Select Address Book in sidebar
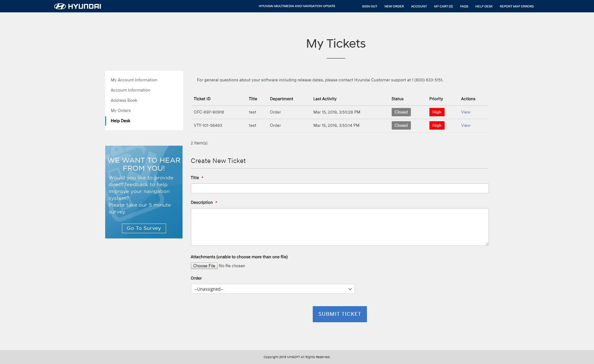594x364 pixels. pos(124,100)
